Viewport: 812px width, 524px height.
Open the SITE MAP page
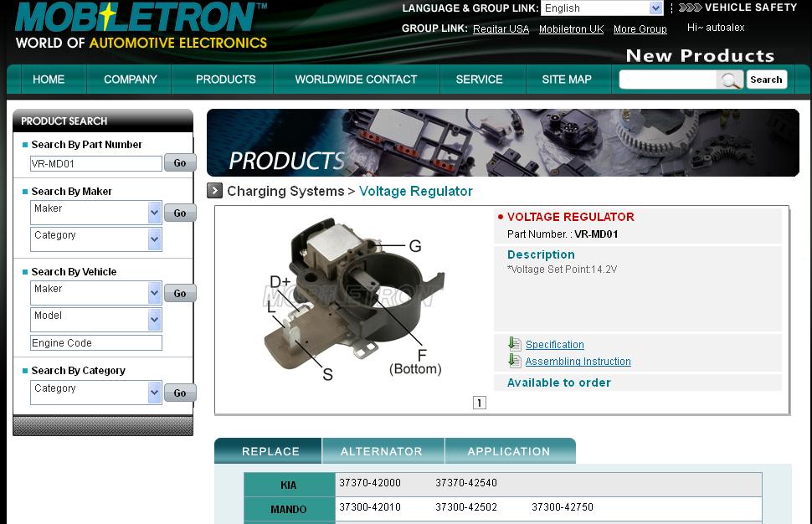point(567,80)
